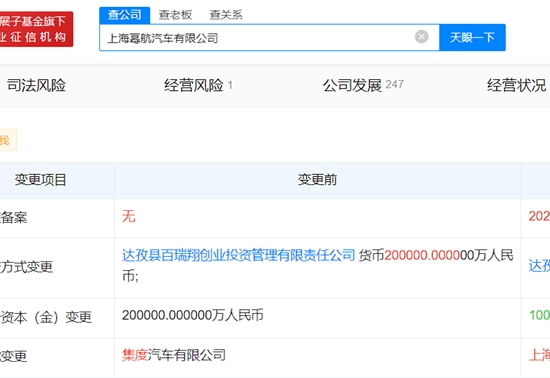Screen dimensions: 550x378
Task: Click the red credit agency banner
Action: point(36,29)
